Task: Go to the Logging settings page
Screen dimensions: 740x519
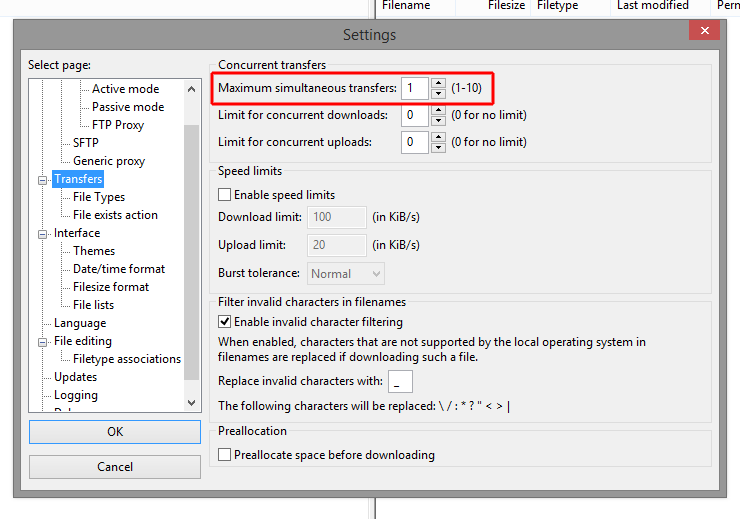Action: (x=76, y=395)
